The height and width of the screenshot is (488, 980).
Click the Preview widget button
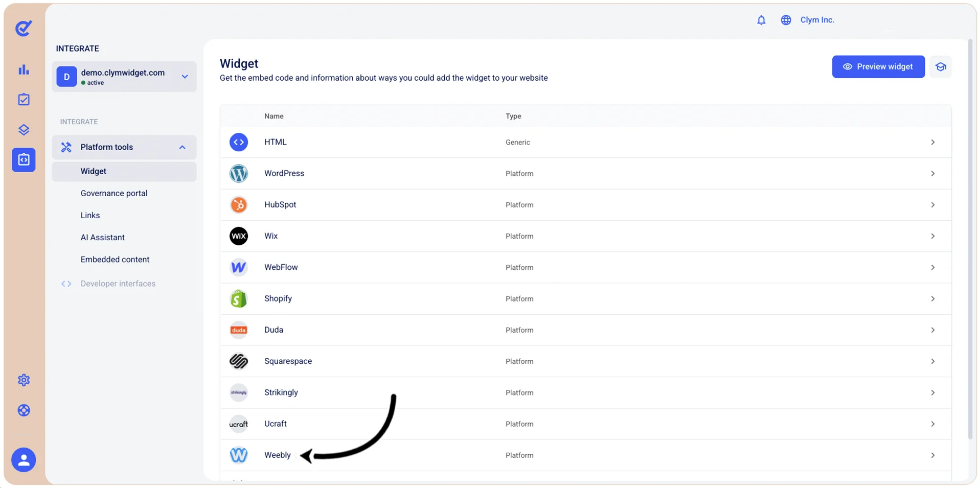(x=878, y=67)
